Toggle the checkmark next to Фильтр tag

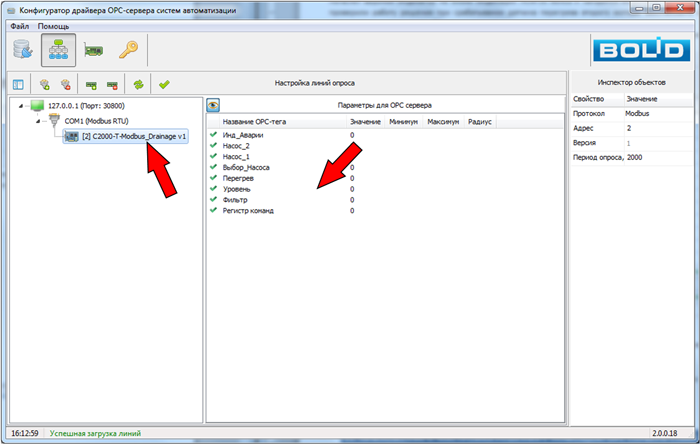point(213,200)
